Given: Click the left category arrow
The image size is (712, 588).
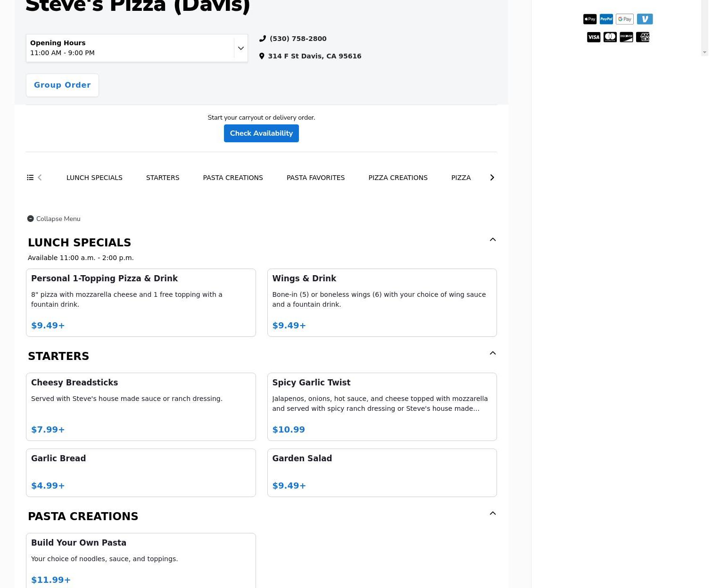Looking at the screenshot, I should pyautogui.click(x=40, y=178).
